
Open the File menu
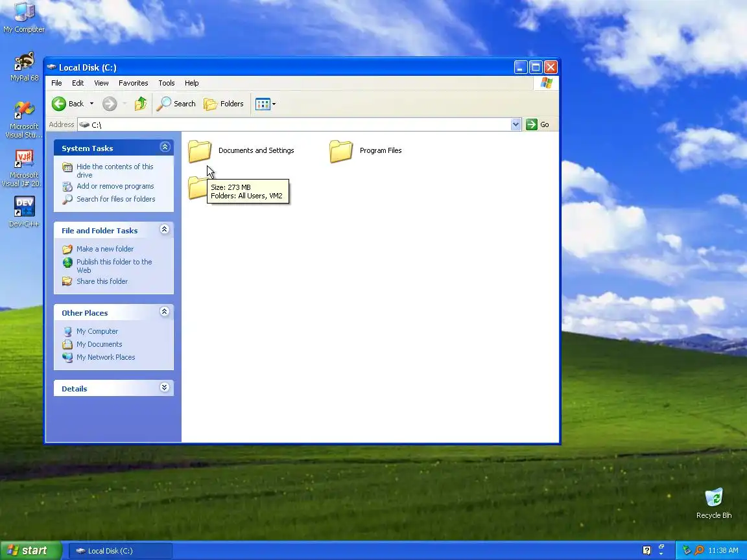click(56, 83)
